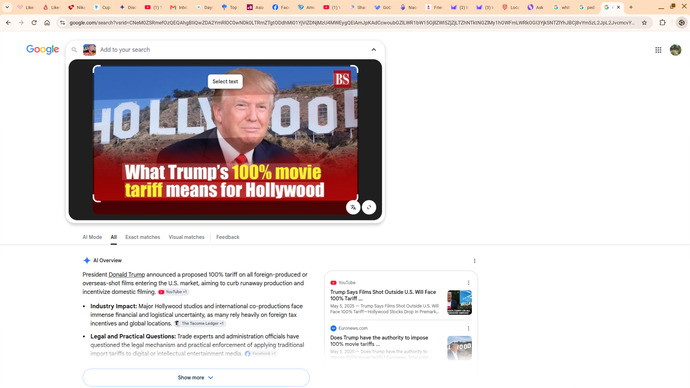Image resolution: width=690 pixels, height=388 pixels.
Task: Open Google apps grid
Action: [658, 50]
